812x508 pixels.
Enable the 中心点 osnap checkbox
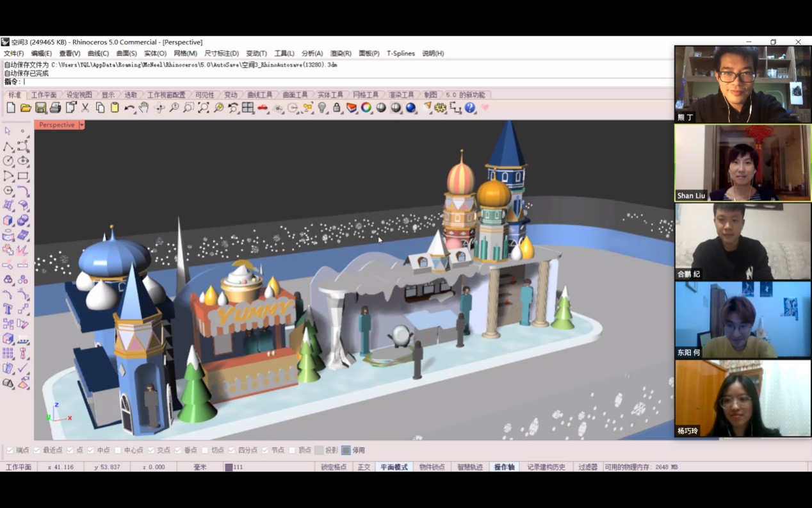point(118,450)
